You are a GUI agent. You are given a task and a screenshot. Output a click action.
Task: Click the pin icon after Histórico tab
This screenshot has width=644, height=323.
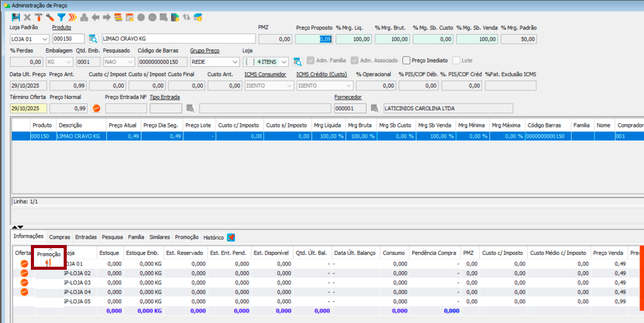(231, 237)
